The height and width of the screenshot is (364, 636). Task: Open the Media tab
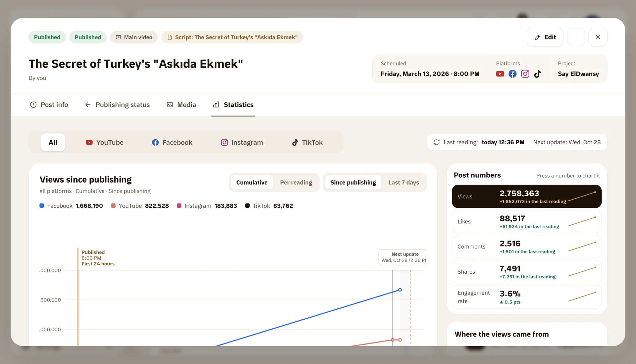[x=181, y=105]
